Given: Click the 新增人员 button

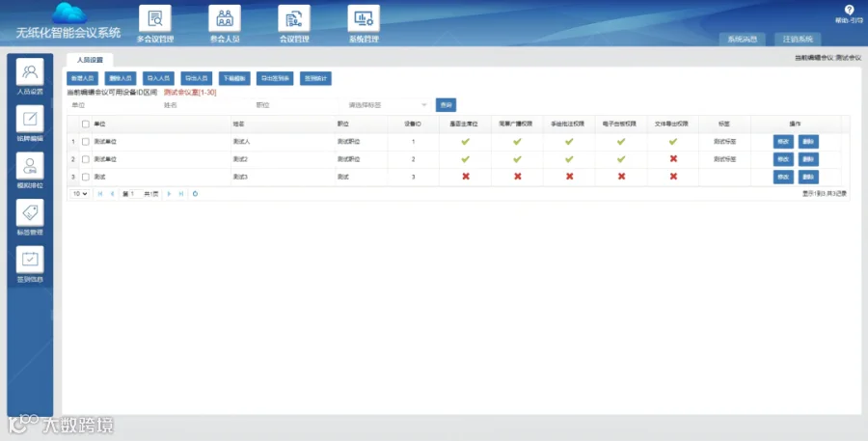Looking at the screenshot, I should (x=83, y=79).
